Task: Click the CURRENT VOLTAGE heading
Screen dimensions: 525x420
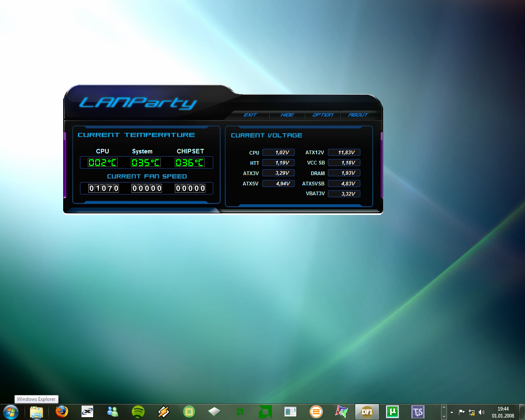Action: 267,135
